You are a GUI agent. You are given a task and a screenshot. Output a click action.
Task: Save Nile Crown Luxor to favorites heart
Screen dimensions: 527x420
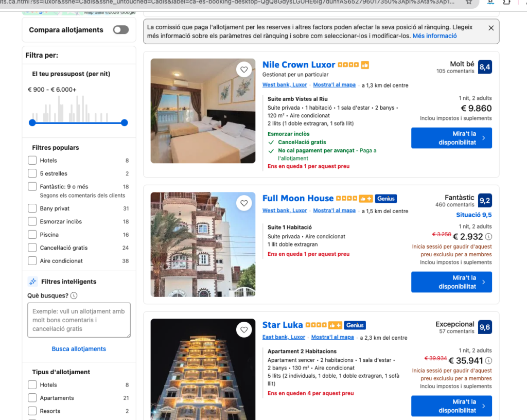(x=244, y=69)
